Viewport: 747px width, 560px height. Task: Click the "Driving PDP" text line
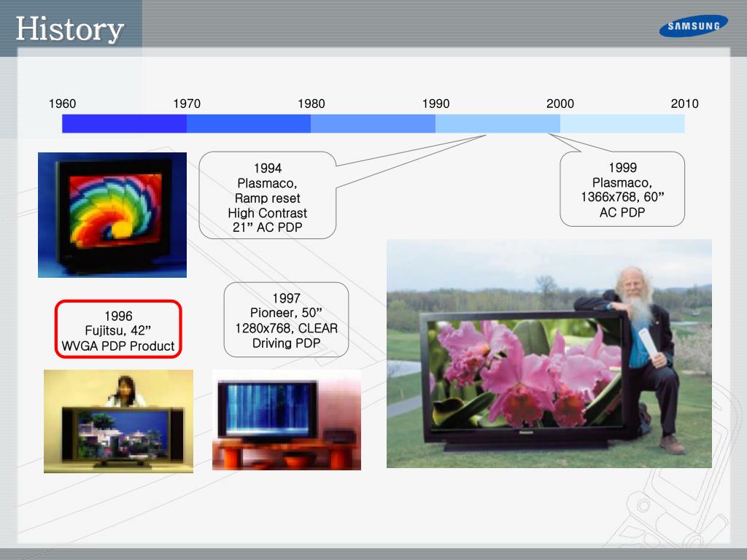click(x=286, y=343)
